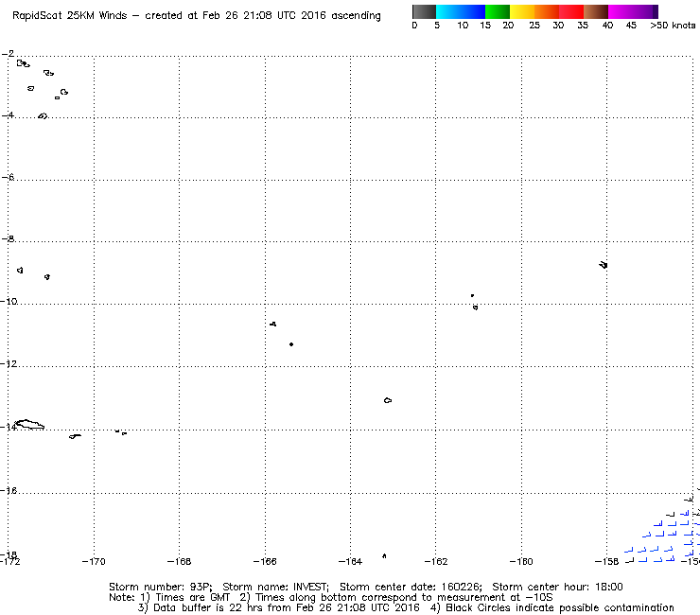This screenshot has height=615, width=700.
Task: Click the 'Black Circles indicate possible contamination' note
Action: coord(560,607)
